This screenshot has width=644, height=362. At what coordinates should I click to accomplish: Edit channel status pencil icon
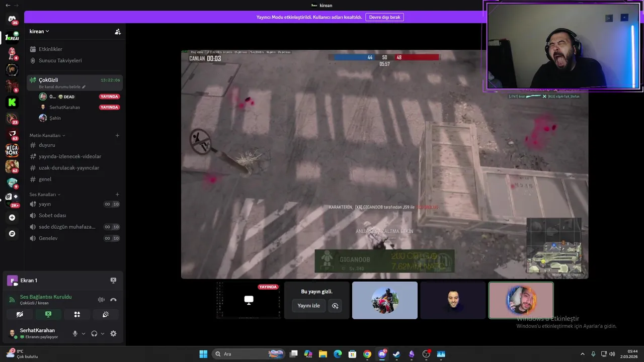point(84,87)
